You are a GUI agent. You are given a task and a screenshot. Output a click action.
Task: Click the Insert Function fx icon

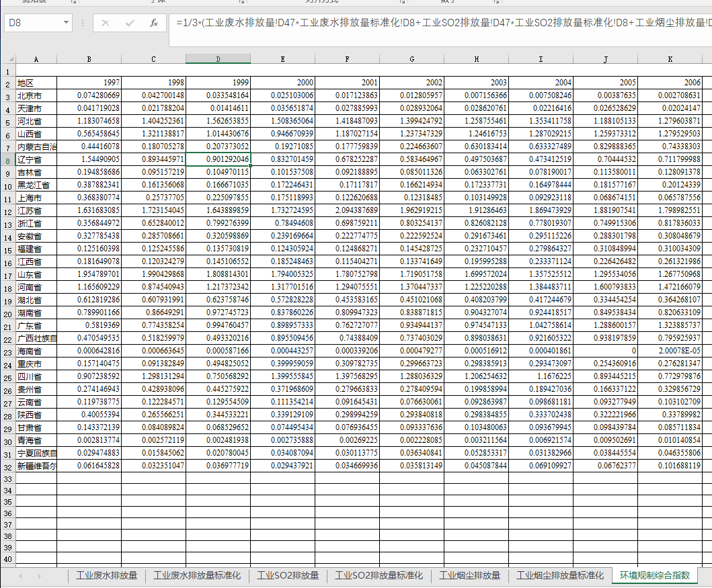(154, 23)
